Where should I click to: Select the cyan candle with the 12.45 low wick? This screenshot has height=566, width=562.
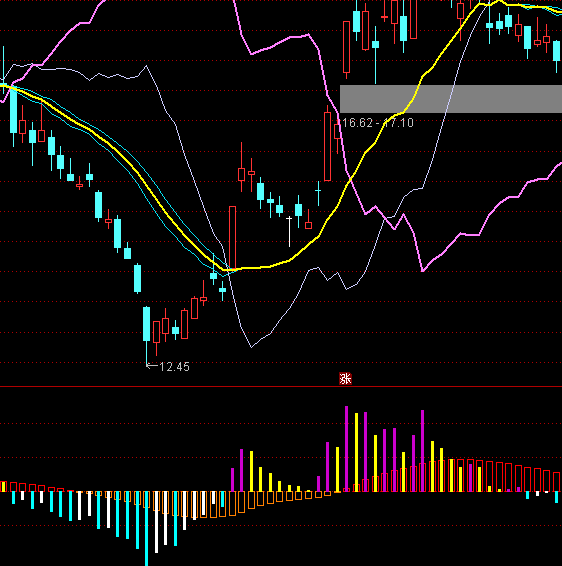point(146,335)
